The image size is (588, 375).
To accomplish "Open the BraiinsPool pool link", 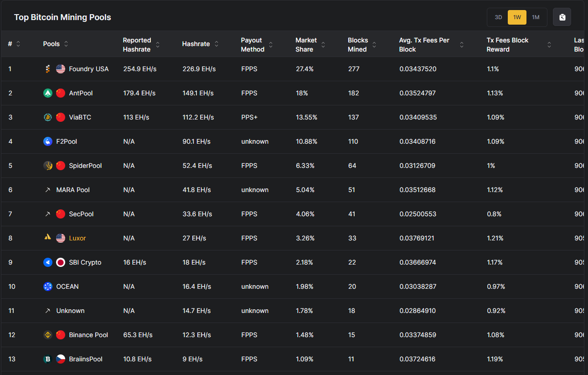I will 86,359.
